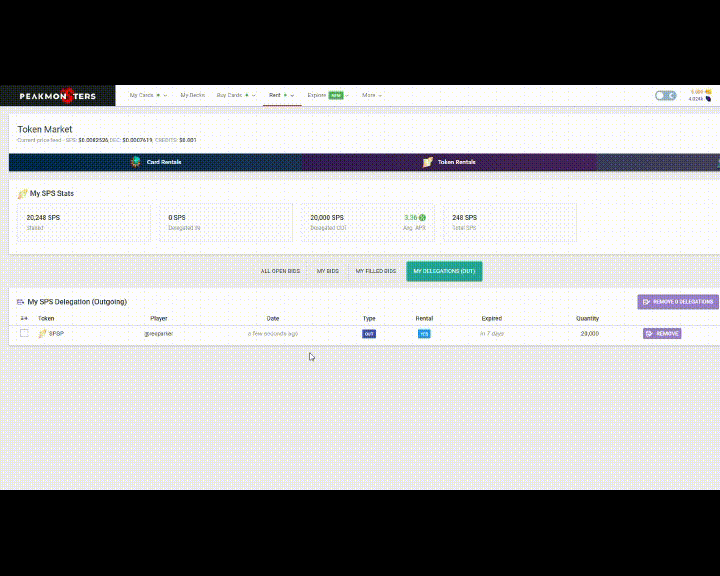Select the My Delegations (Out) tab
Viewport: 720px width, 576px height.
pyautogui.click(x=444, y=271)
